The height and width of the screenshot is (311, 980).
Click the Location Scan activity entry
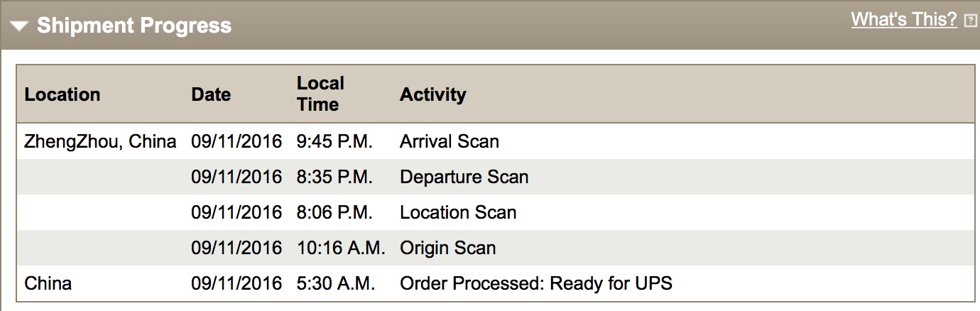click(x=458, y=212)
